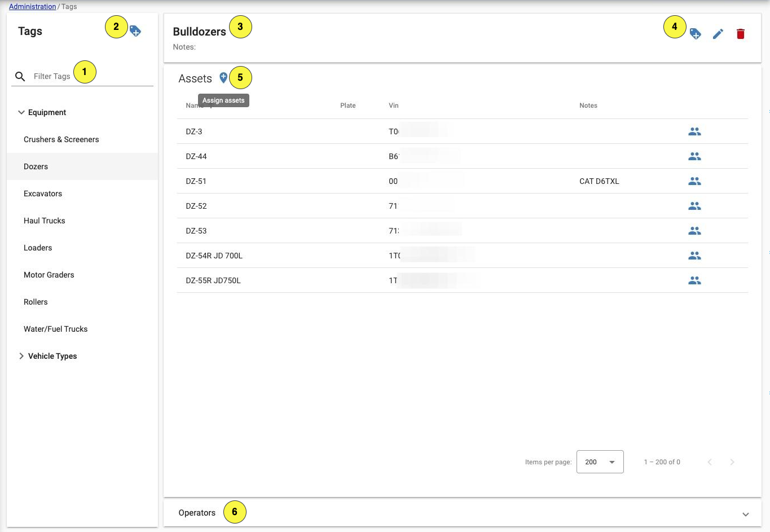Screen dimensions: 770x532
Task: Open the items per page dropdown
Action: [x=600, y=462]
